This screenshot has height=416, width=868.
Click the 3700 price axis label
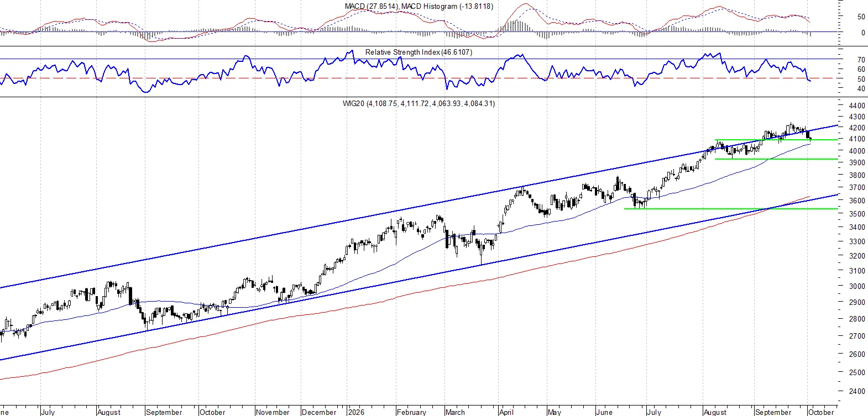click(x=857, y=188)
